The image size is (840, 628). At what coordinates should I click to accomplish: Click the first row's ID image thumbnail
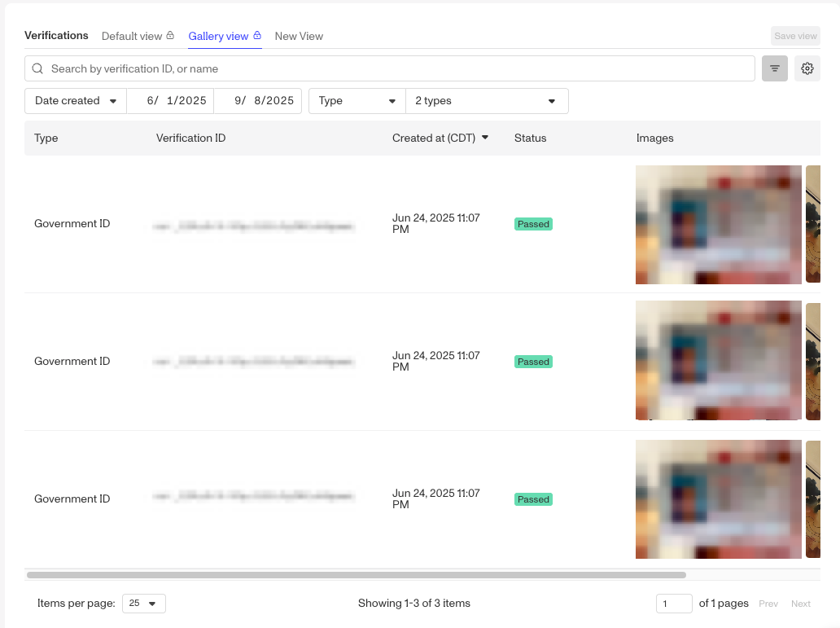pos(719,225)
